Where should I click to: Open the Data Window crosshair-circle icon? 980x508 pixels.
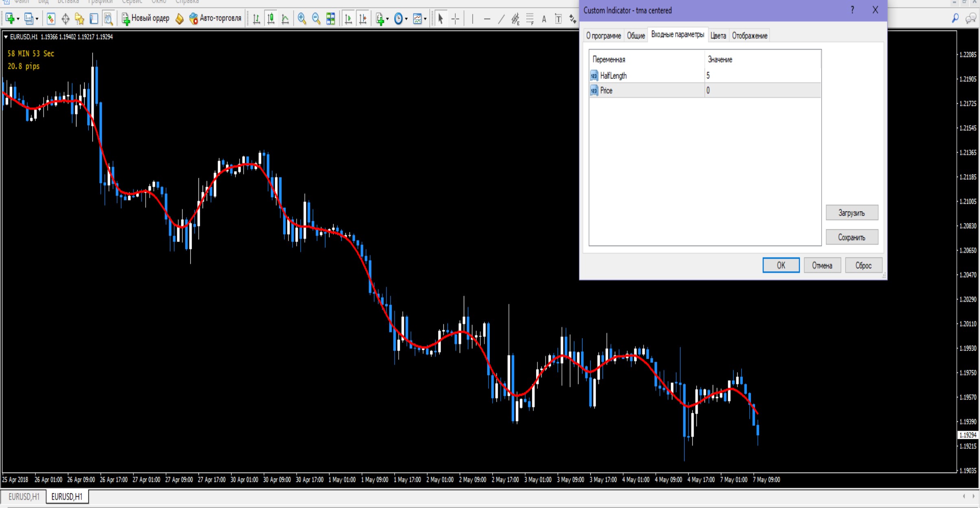pyautogui.click(x=65, y=18)
